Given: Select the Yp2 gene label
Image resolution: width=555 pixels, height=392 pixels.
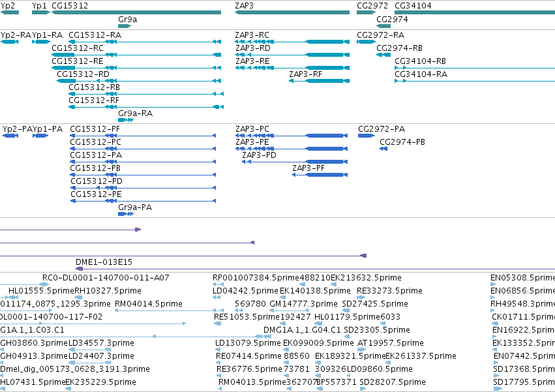Looking at the screenshot, I should 8,6.
